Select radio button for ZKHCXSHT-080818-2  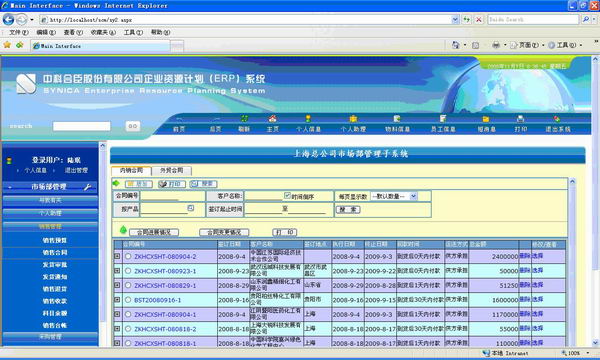tap(128, 329)
